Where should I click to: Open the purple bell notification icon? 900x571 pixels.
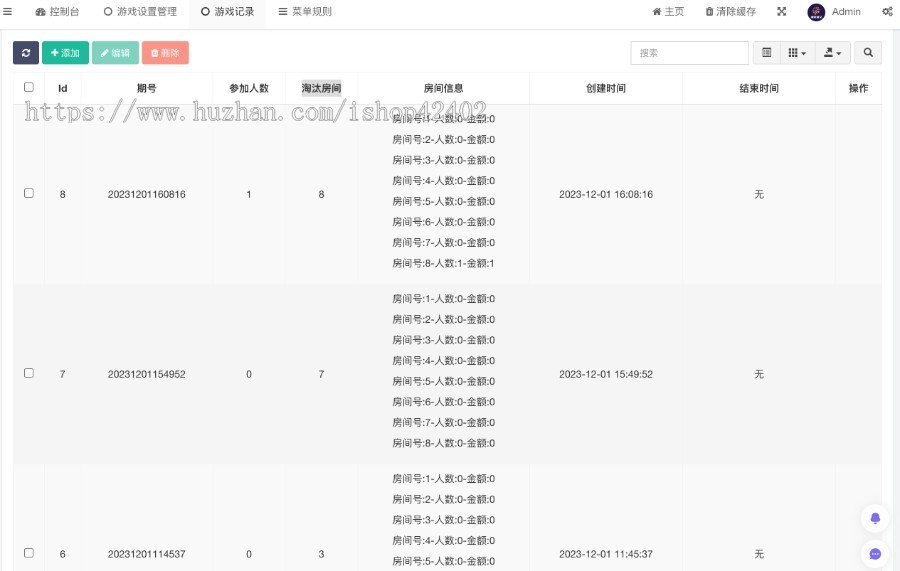pos(875,518)
